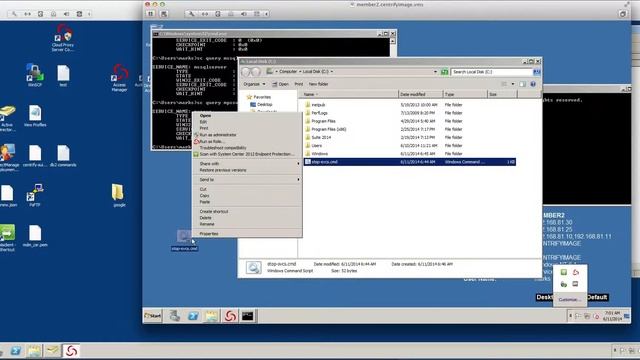Click the red Centrify icon in tray popup
Viewport: 640px width, 360px height.
(576, 272)
